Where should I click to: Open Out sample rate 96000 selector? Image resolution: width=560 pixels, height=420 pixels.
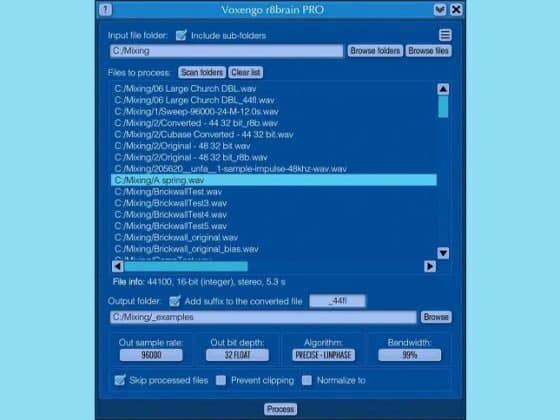coord(151,355)
